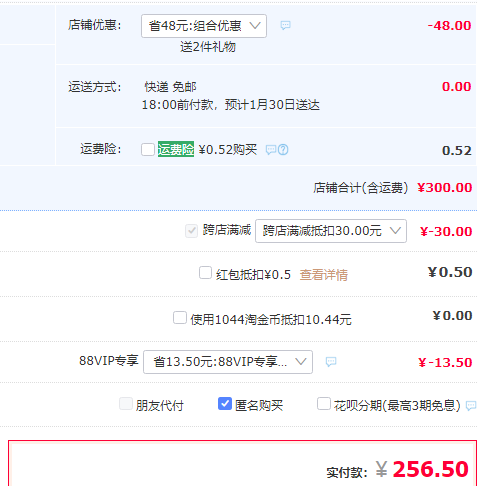The height and width of the screenshot is (486, 484).
Task: Click the comment icon beside 店铺优惠 dropdown
Action: pos(285,25)
